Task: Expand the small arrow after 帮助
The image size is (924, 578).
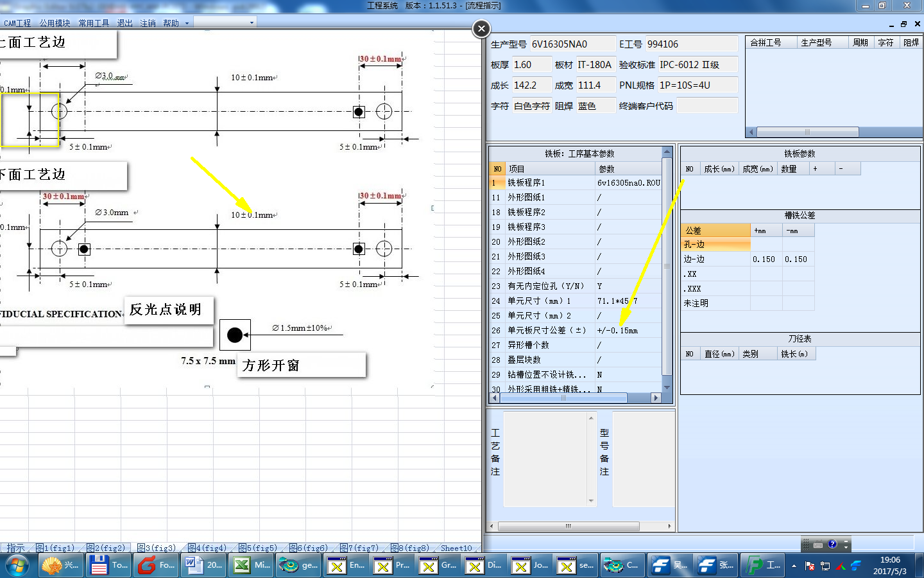Action: click(187, 23)
